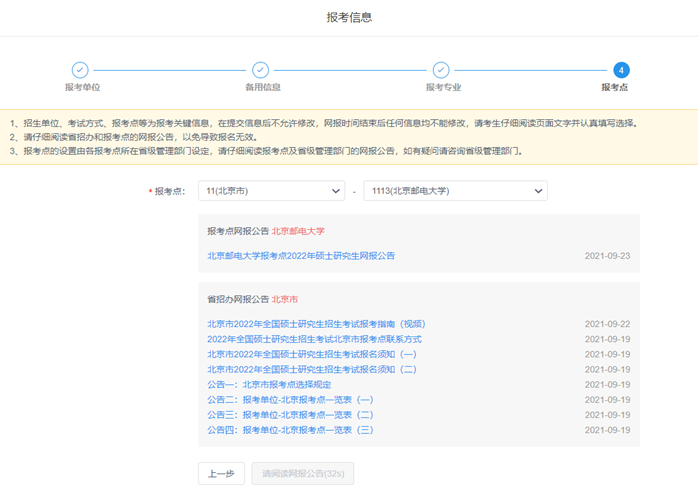Open 公告三：报考单位-北京报考点一览表（二）
This screenshot has width=698, height=488.
click(290, 415)
